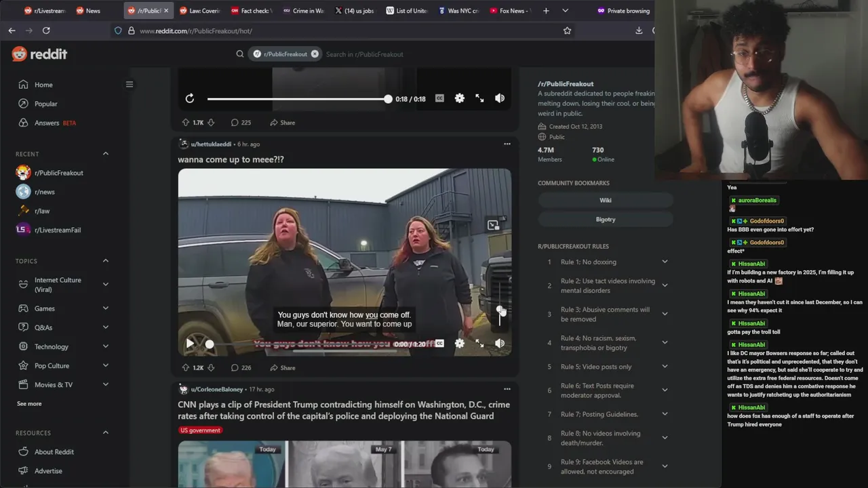Open 226 comments on second post

[241, 368]
